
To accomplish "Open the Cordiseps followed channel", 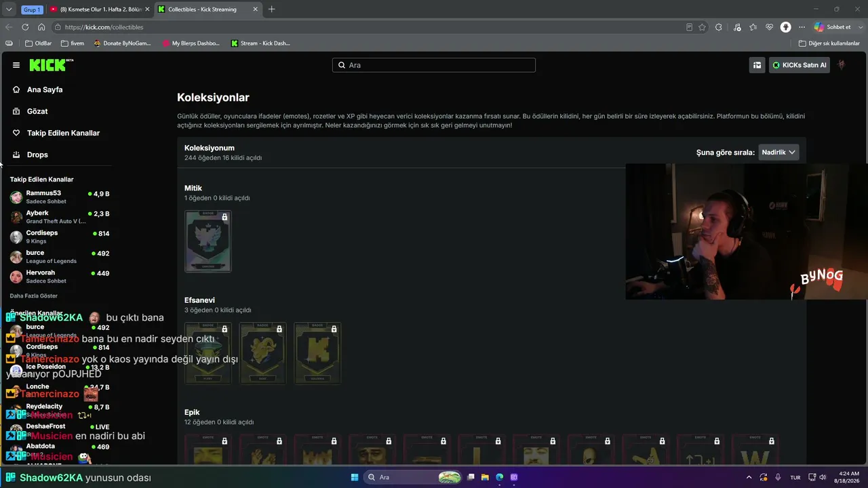I will point(60,237).
